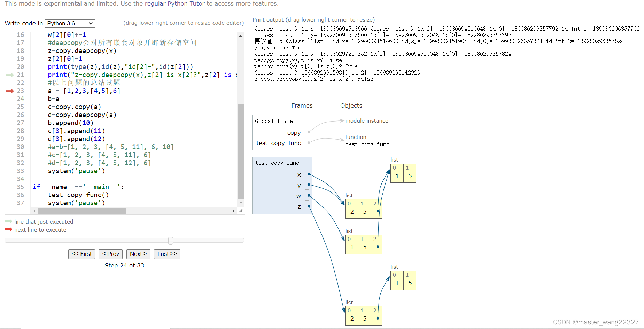Click the reference dot for variable z
Screen dimensions: 644x329
[308, 206]
